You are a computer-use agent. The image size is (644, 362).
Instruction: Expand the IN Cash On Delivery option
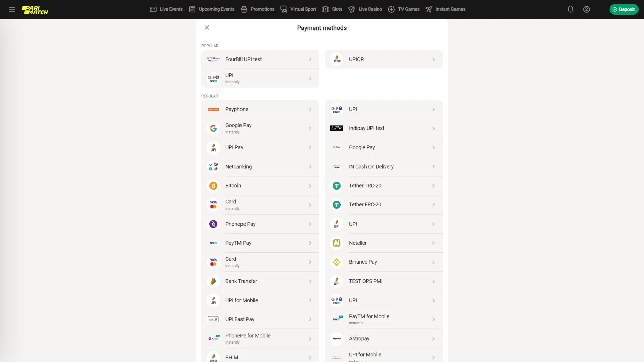[433, 167]
